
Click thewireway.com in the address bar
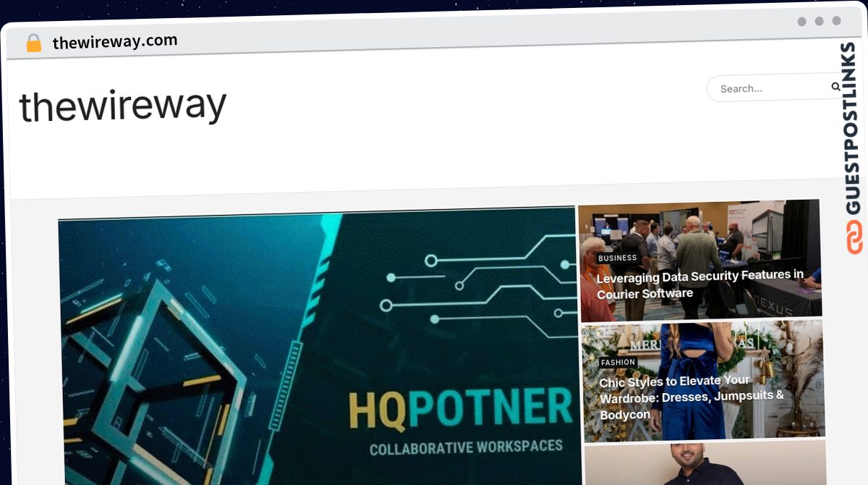[x=115, y=42]
